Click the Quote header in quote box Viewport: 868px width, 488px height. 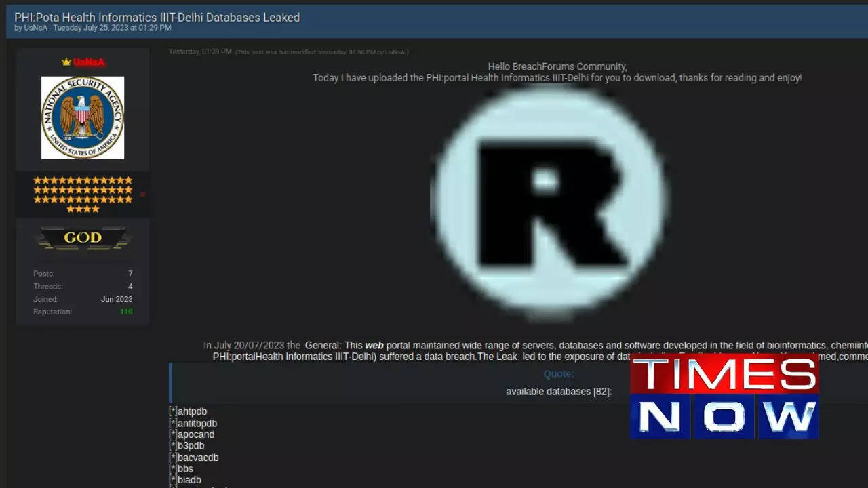tap(558, 374)
